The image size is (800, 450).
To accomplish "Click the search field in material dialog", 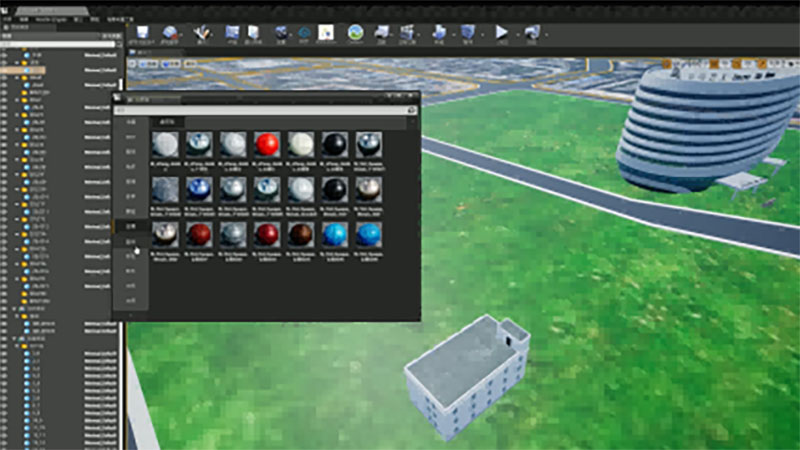I will [260, 110].
